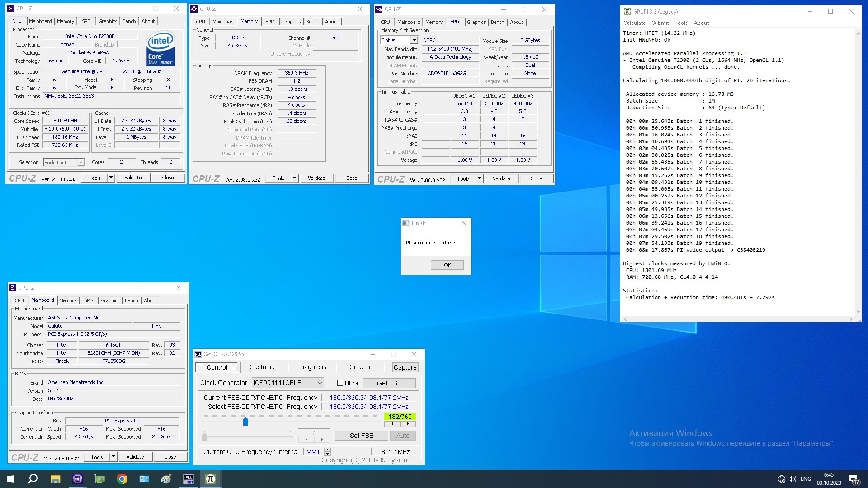
Task: Open taskbar search magnifier
Action: click(x=33, y=479)
